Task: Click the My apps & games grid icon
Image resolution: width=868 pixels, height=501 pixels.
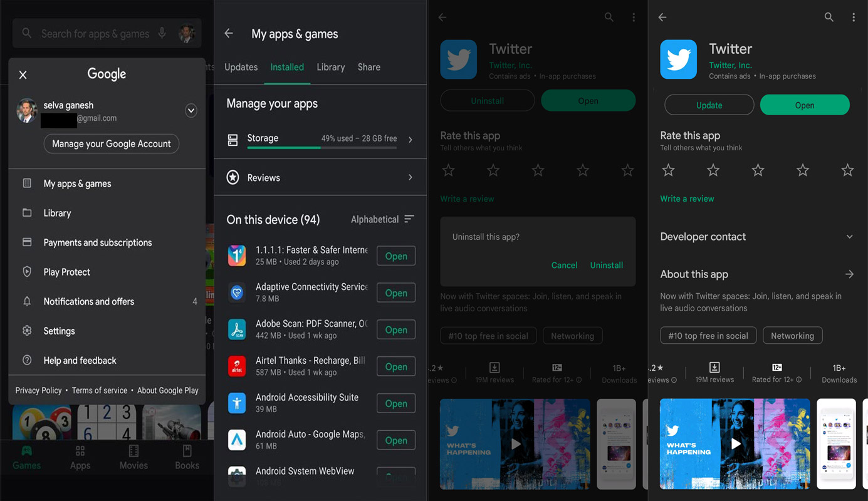Action: click(27, 183)
